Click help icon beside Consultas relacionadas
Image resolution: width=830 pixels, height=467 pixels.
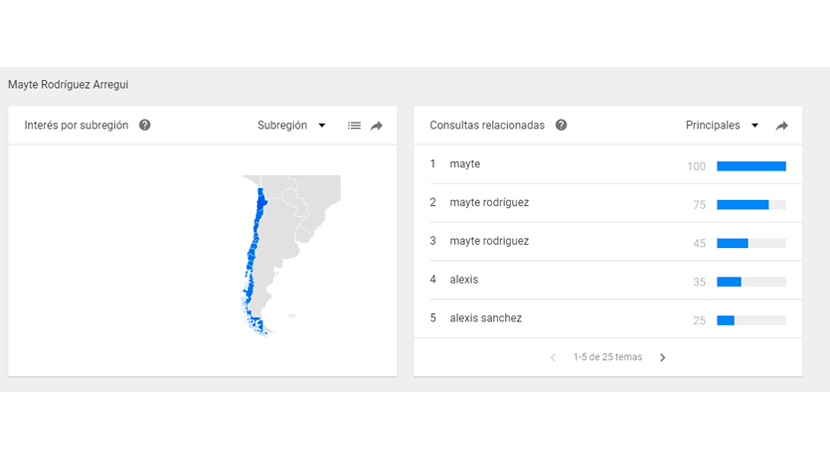point(561,126)
